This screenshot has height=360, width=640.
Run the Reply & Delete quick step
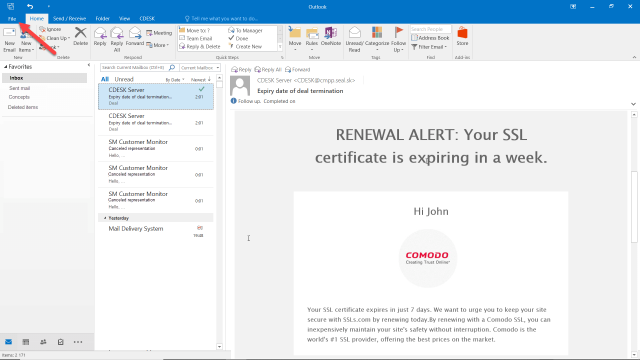tap(200, 47)
